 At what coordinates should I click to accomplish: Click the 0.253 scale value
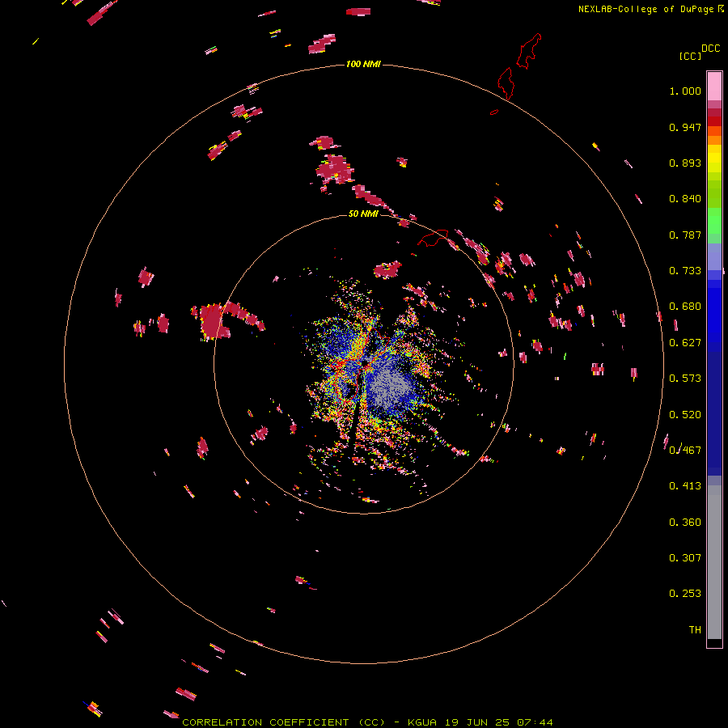[x=685, y=594]
